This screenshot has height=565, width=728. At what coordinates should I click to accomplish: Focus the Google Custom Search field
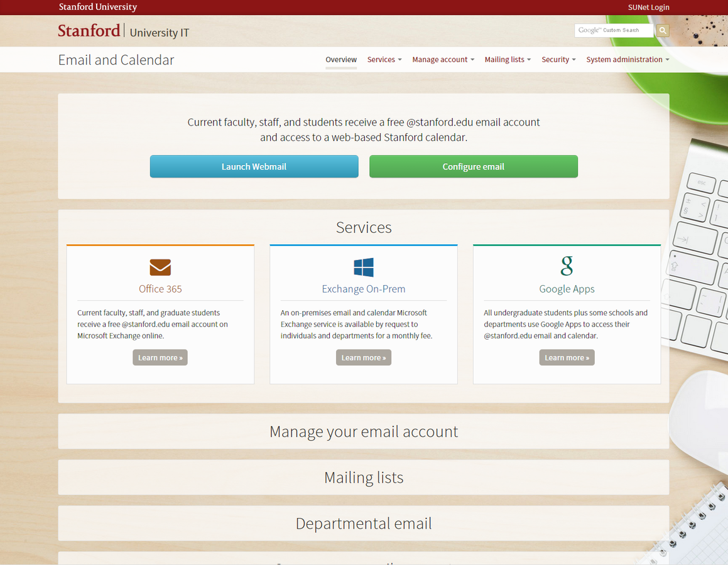pyautogui.click(x=614, y=30)
